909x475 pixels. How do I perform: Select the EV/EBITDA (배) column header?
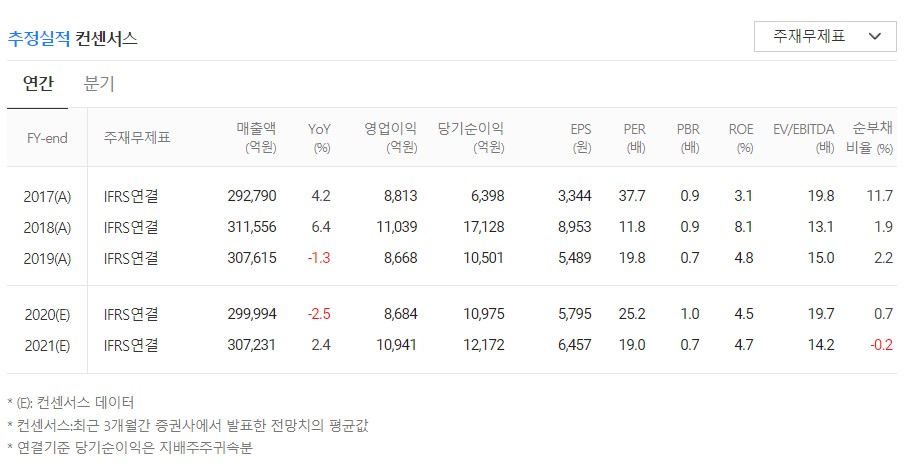tap(803, 137)
